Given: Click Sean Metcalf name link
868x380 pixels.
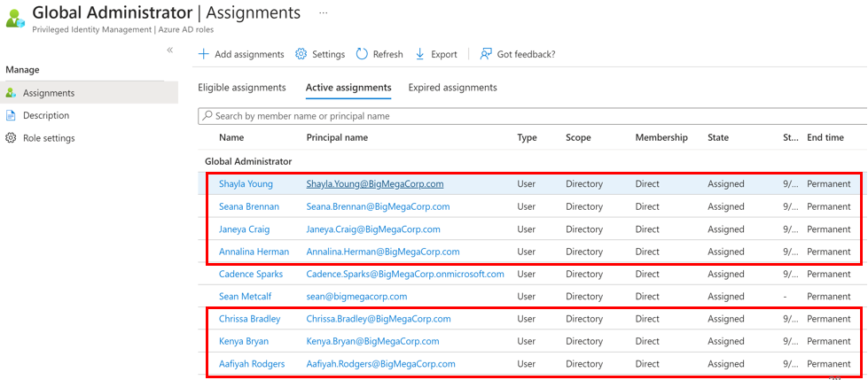Looking at the screenshot, I should point(246,297).
